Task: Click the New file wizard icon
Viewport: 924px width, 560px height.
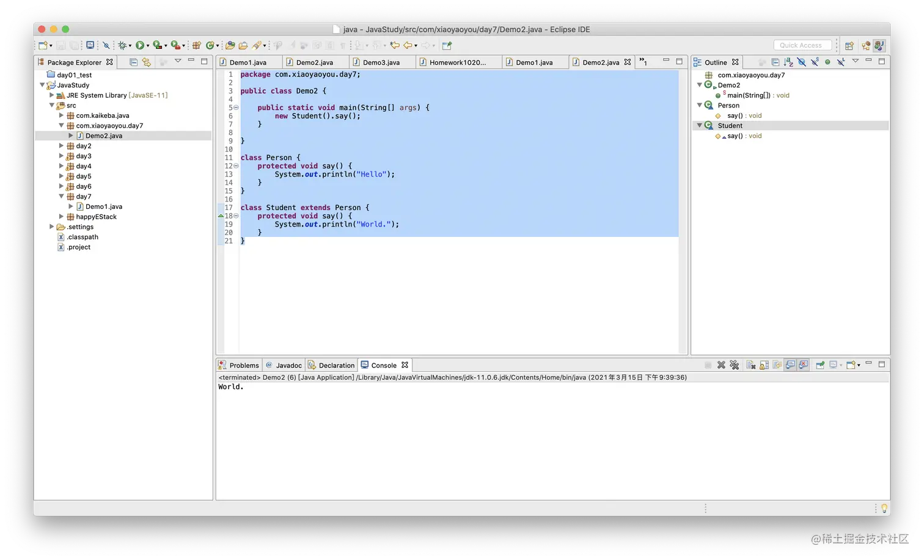Action: point(43,45)
